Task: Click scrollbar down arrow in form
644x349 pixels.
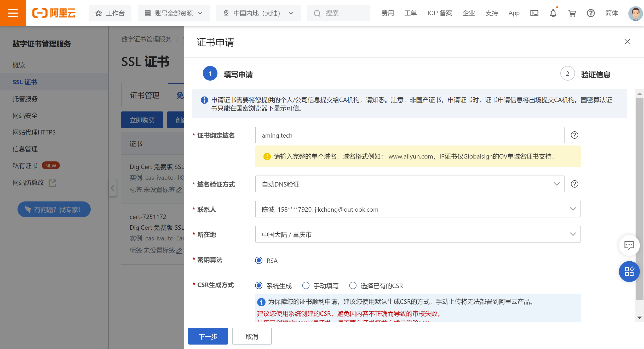Action: (x=640, y=318)
